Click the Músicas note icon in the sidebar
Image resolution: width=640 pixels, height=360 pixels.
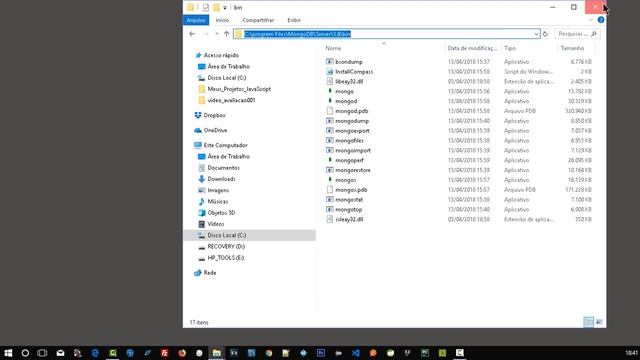[x=202, y=201]
